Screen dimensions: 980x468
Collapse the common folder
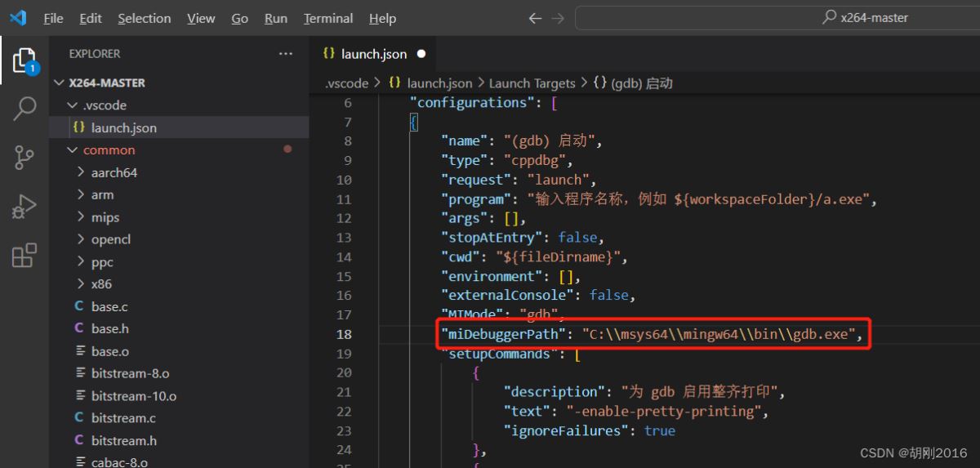pos(73,150)
